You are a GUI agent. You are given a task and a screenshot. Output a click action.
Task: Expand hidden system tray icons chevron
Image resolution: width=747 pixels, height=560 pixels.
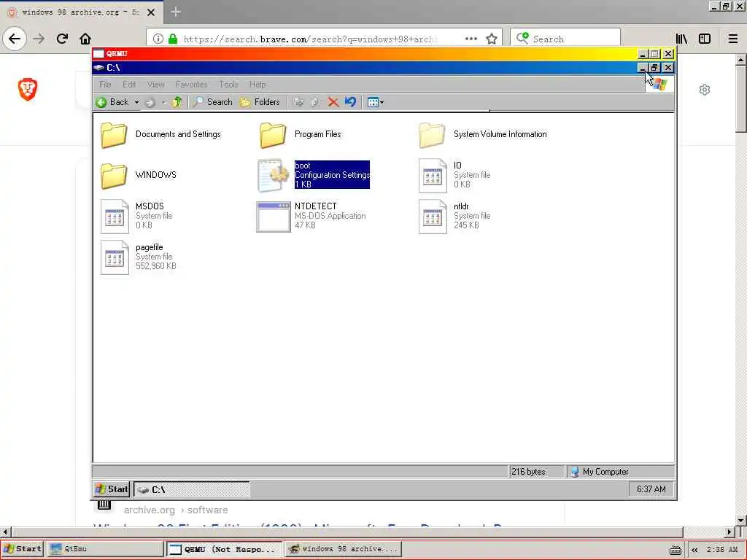[x=694, y=550]
